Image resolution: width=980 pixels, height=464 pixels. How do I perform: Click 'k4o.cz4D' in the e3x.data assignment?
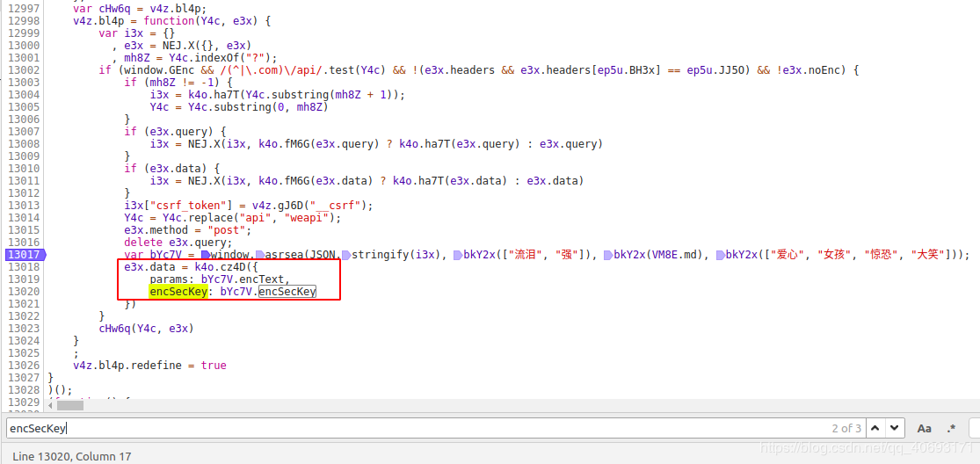tap(221, 266)
